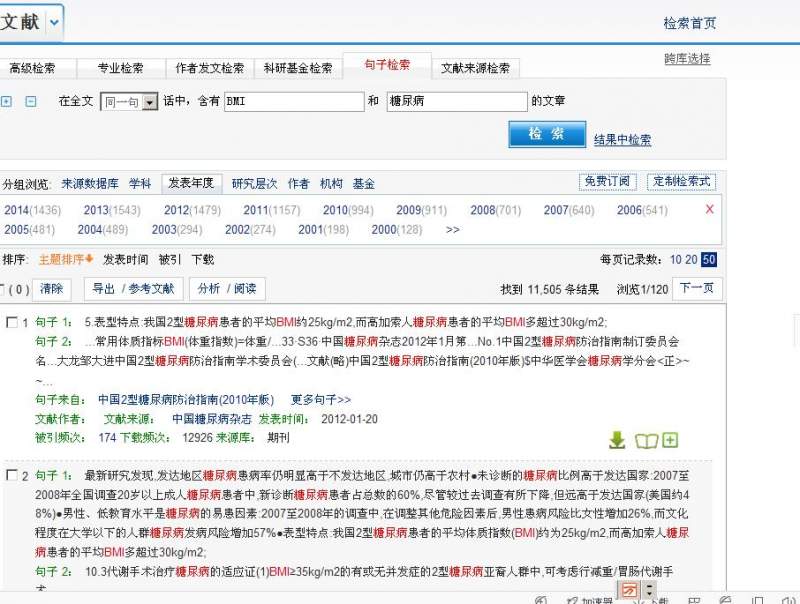Tick the checkbox for result 1
This screenshot has height=604, width=800.
point(11,322)
